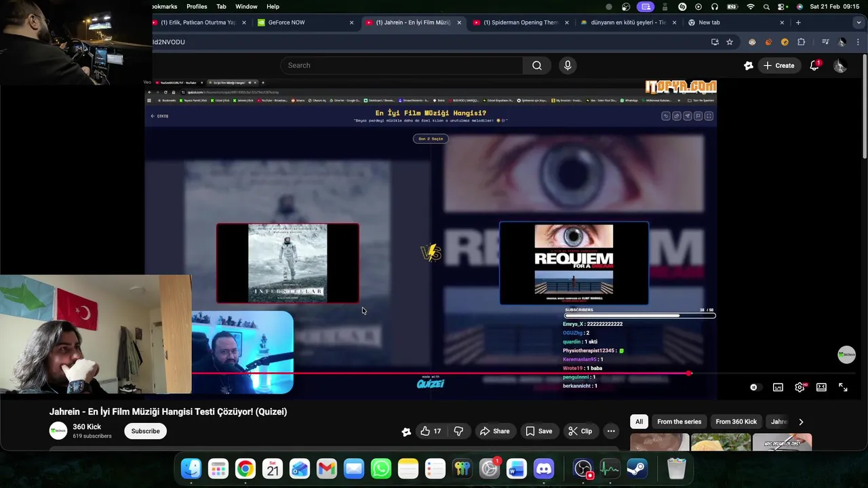
Task: Click the Clip button
Action: pyautogui.click(x=580, y=431)
